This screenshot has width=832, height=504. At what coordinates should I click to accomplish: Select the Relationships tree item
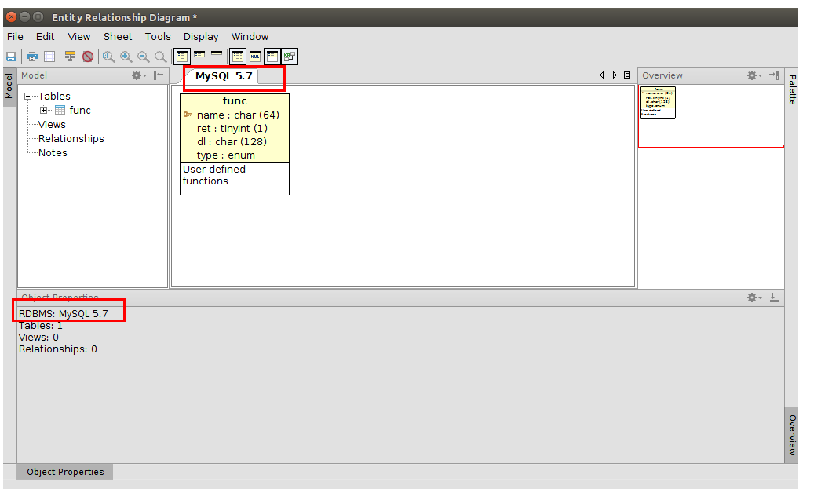[x=71, y=138]
